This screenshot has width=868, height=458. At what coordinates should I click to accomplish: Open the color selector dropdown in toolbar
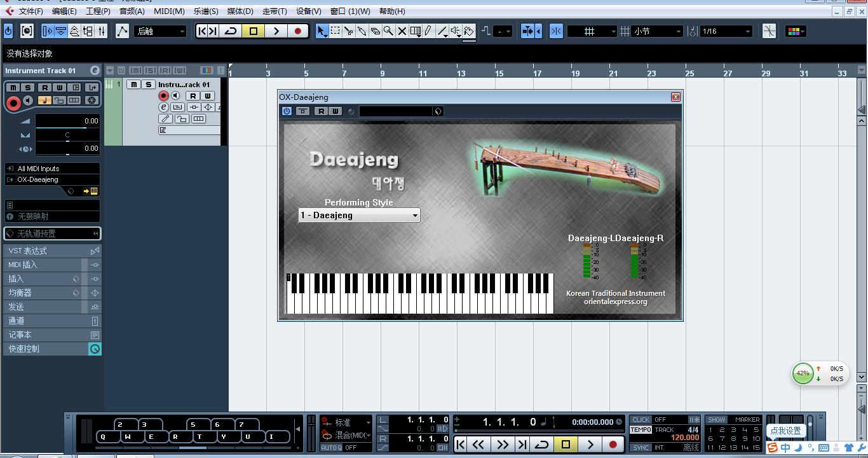(796, 31)
